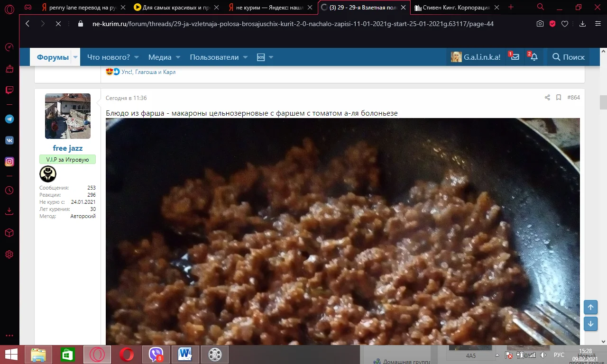Open forum personal messages envelope icon
Screen dimensions: 607x364
click(x=514, y=57)
